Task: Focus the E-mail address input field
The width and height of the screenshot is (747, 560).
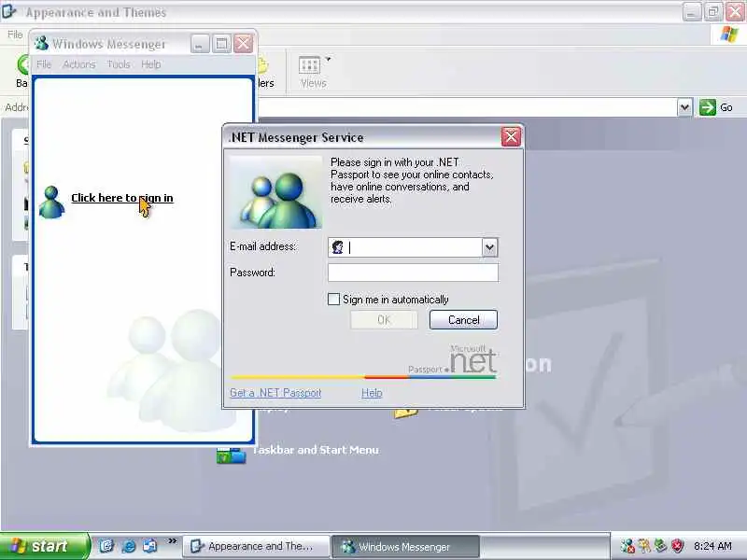Action: coord(413,247)
